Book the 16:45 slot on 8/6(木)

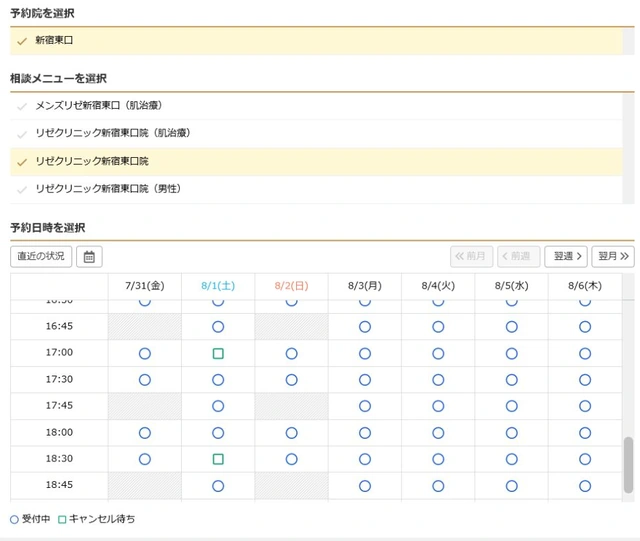coord(585,327)
